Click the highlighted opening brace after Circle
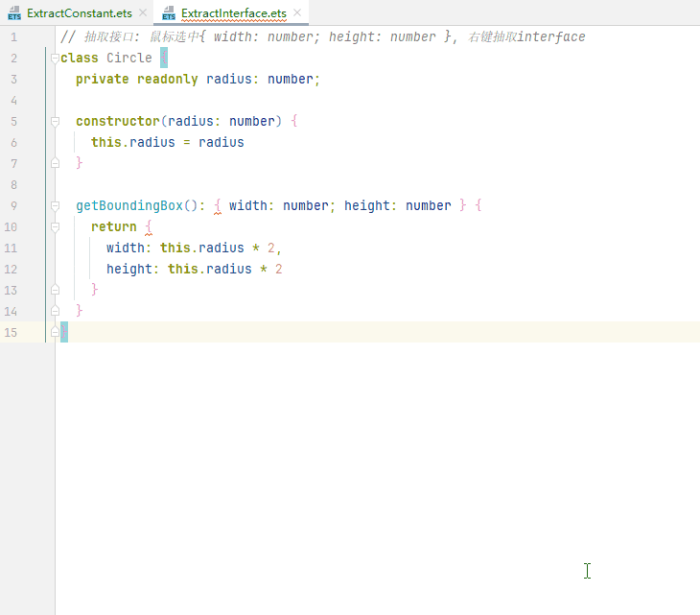700x615 pixels. tap(164, 58)
